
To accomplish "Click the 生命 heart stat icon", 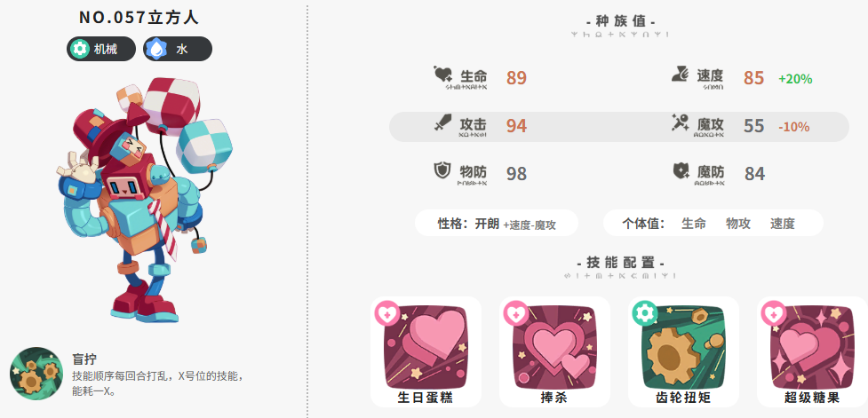I will tap(442, 75).
